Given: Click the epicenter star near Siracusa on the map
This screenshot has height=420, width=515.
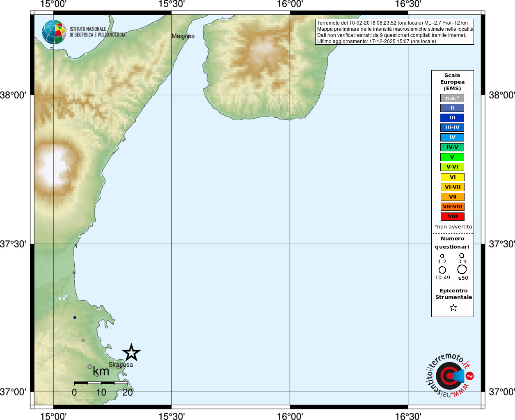Looking at the screenshot, I should coord(131,353).
